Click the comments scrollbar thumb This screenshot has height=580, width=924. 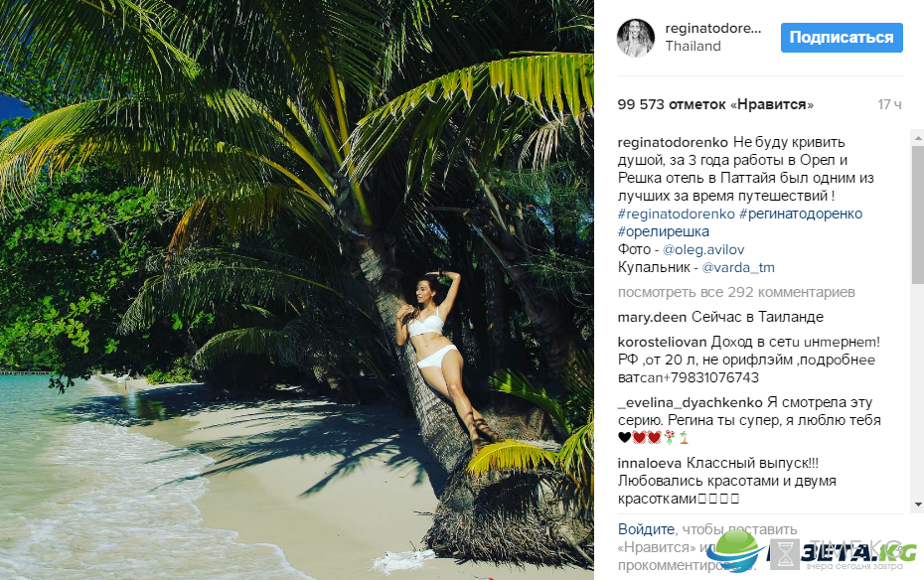[x=917, y=215]
